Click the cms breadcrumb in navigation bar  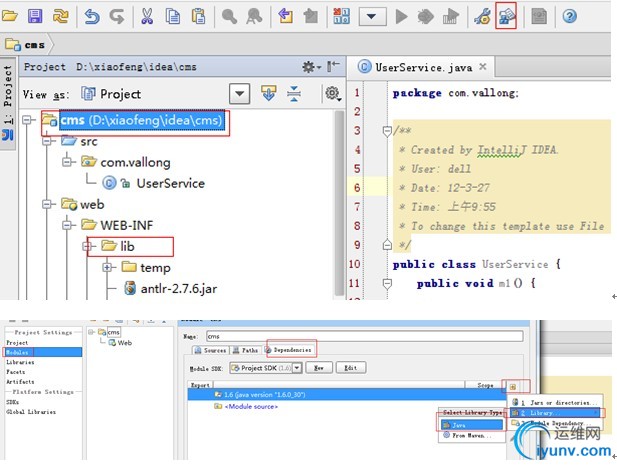point(25,45)
